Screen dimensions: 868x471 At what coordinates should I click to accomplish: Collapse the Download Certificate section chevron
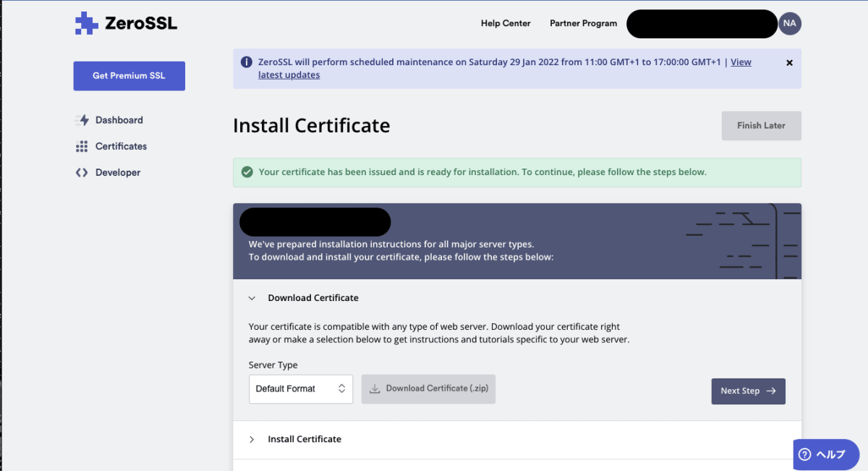pos(252,298)
